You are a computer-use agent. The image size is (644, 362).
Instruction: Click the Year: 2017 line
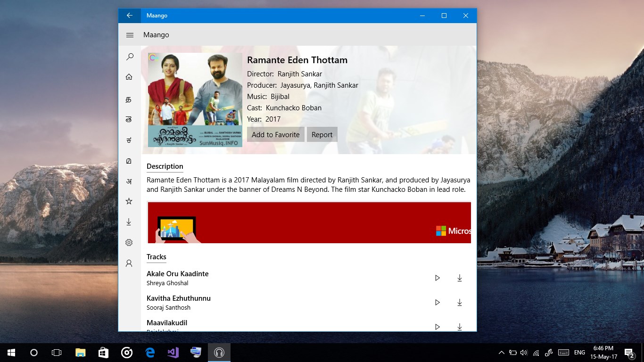(264, 119)
